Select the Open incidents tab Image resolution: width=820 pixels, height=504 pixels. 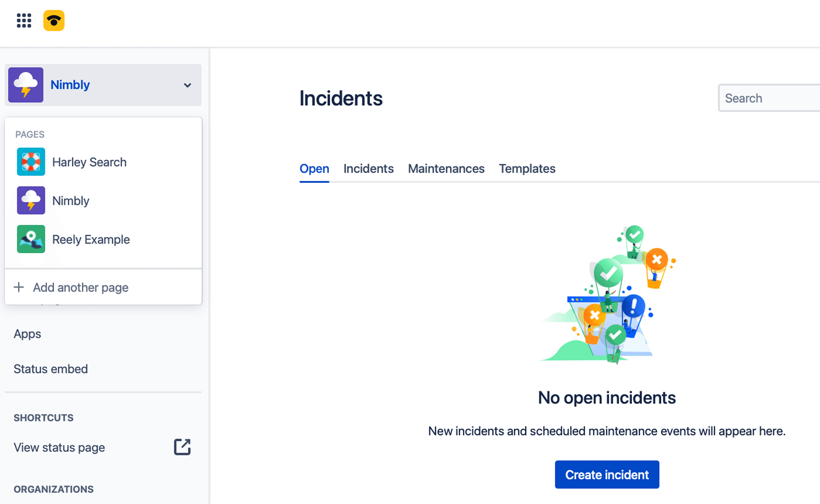(x=314, y=169)
